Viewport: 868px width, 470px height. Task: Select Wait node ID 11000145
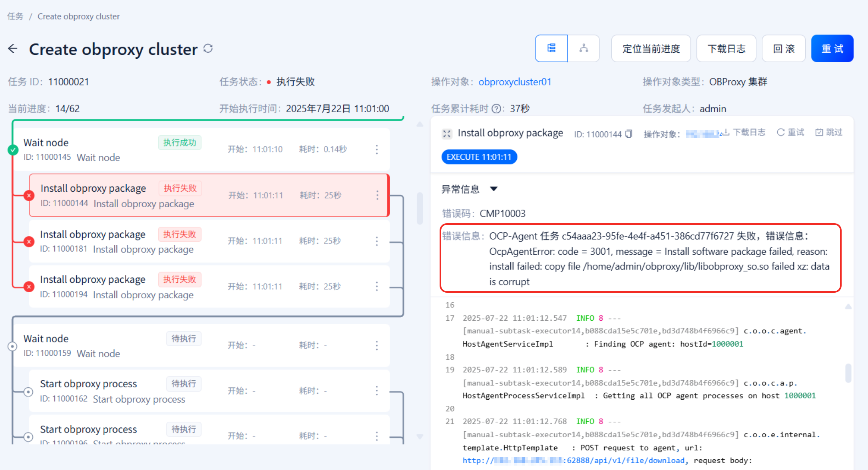[201, 149]
